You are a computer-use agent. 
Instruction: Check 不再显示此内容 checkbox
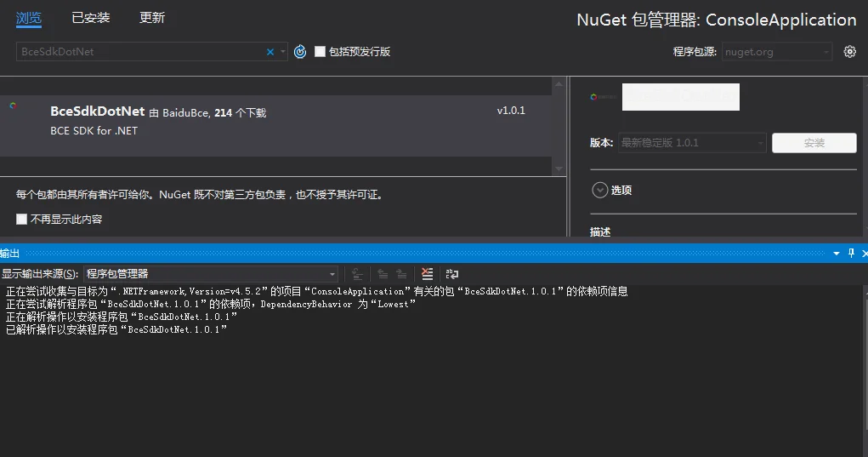tap(21, 219)
